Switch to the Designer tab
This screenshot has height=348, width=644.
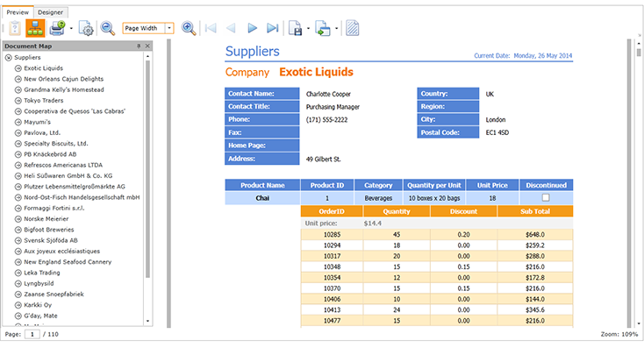coord(51,12)
